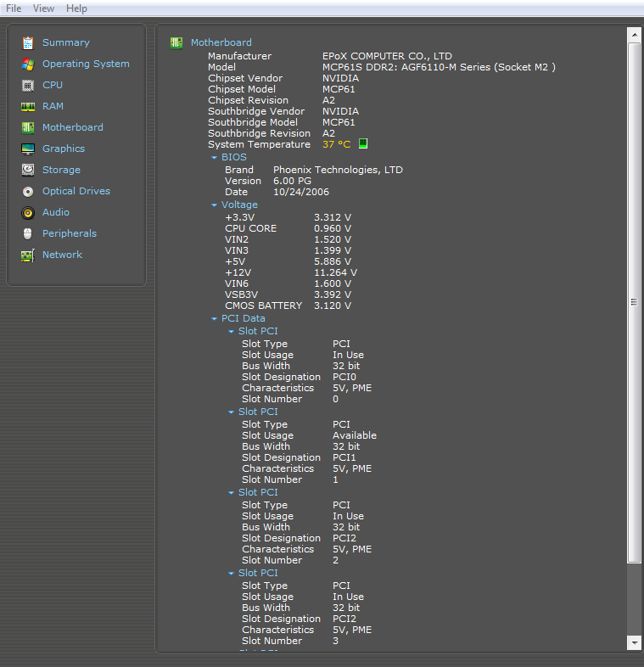
Task: Go to the Summary section
Action: coord(66,42)
